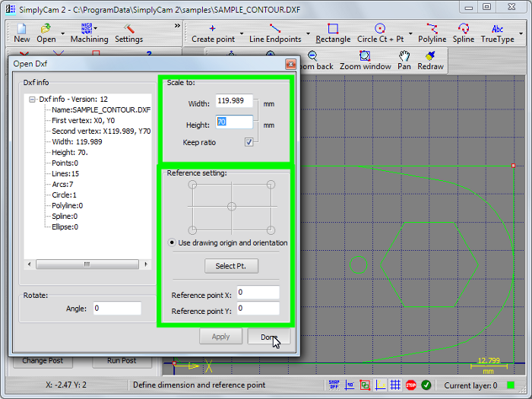This screenshot has height=399, width=532.
Task: Click the New file toolbar icon
Action: [x=22, y=33]
